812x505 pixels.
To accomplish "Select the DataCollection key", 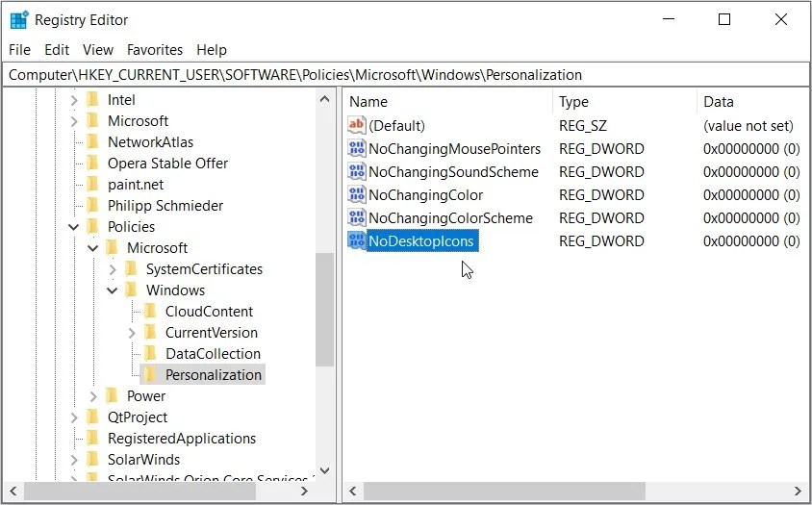I will click(x=212, y=354).
